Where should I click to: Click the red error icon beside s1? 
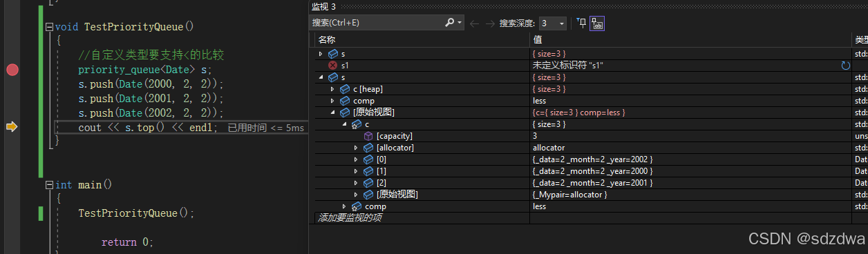[333, 66]
